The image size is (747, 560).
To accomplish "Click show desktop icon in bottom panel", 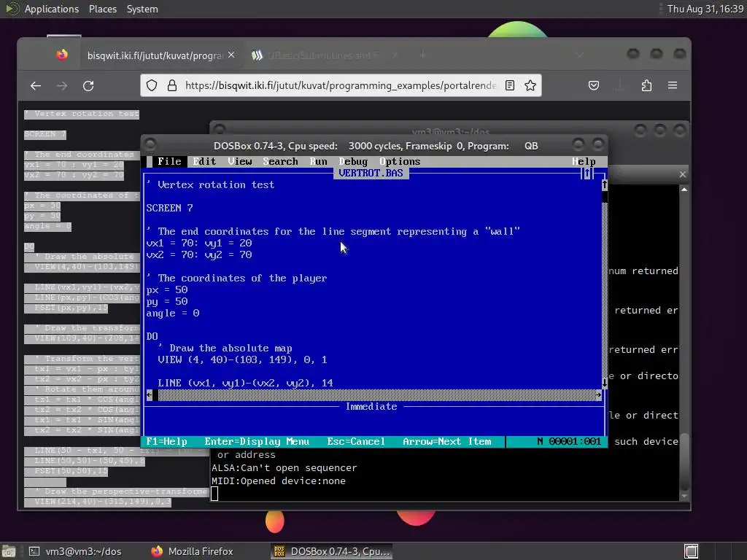I will (x=9, y=551).
